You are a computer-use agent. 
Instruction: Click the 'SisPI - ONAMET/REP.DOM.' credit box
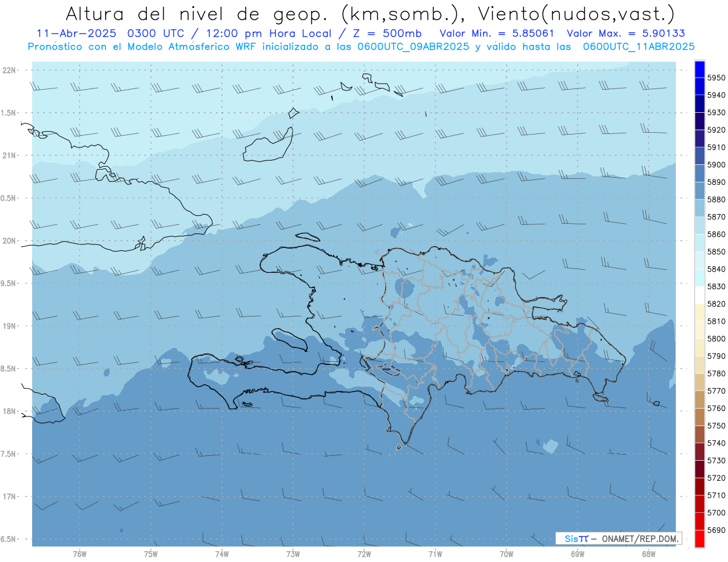pos(618,538)
